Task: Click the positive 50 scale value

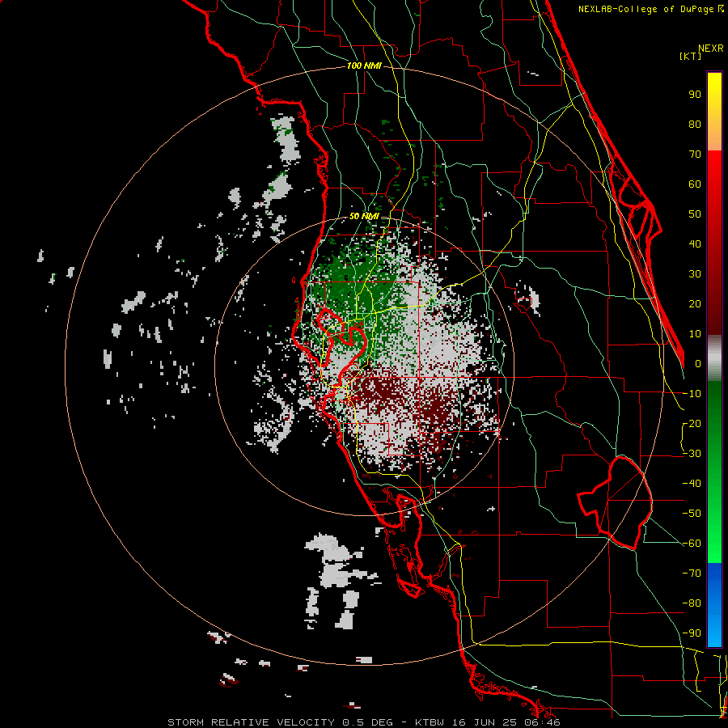Action: (695, 214)
